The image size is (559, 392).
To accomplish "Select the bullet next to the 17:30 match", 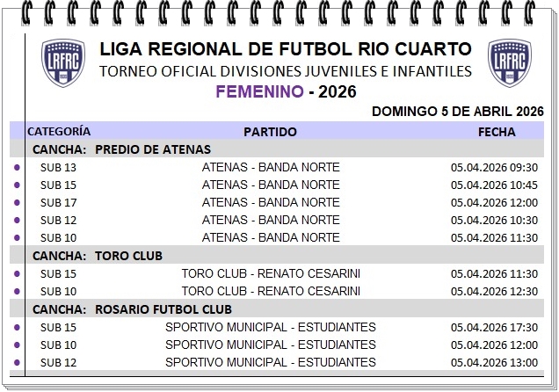I will (17, 327).
